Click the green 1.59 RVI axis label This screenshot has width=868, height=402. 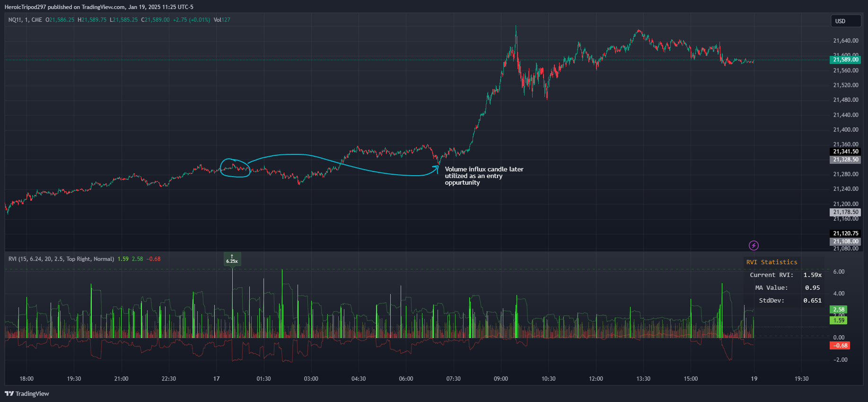839,321
